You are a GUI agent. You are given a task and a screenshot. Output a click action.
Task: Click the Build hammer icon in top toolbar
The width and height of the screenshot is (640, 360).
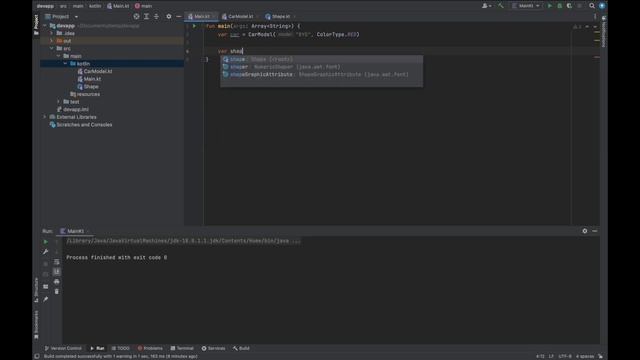click(501, 6)
